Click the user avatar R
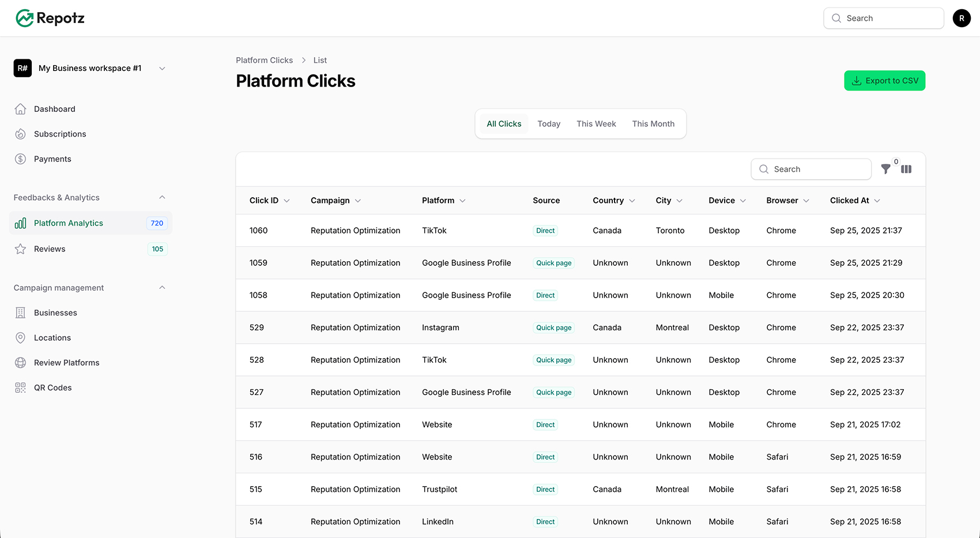 [961, 18]
